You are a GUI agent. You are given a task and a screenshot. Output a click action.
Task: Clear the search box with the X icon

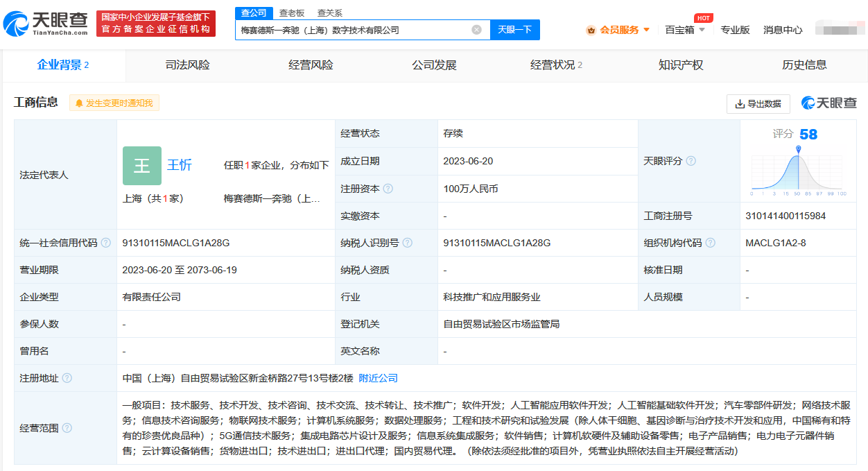coord(476,30)
